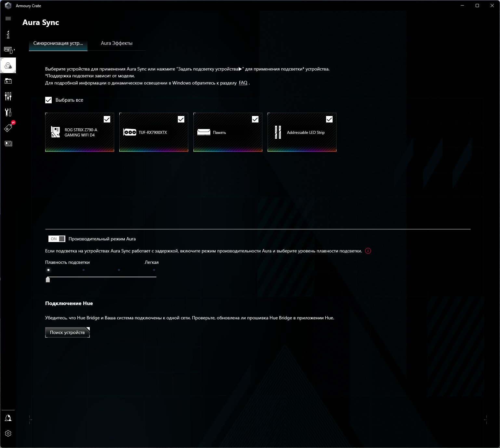Toggle the 'Выбрать все' checkbox
Image resolution: width=500 pixels, height=448 pixels.
(48, 100)
